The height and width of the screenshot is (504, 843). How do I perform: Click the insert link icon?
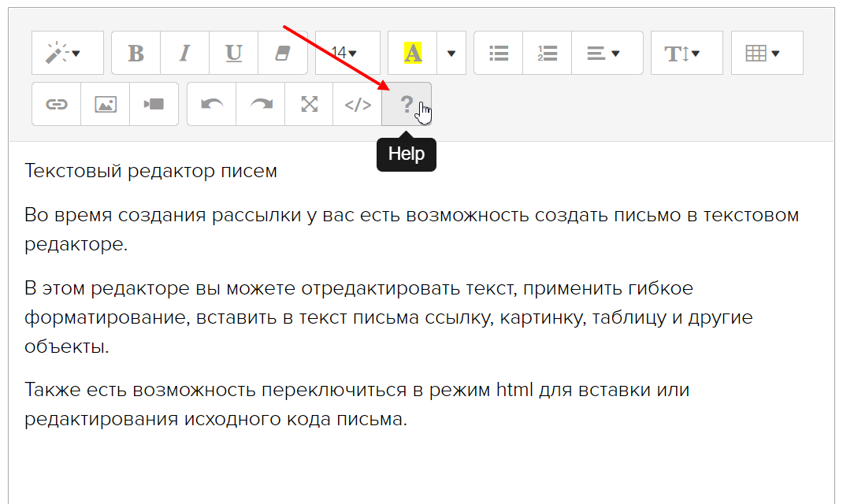[x=57, y=104]
